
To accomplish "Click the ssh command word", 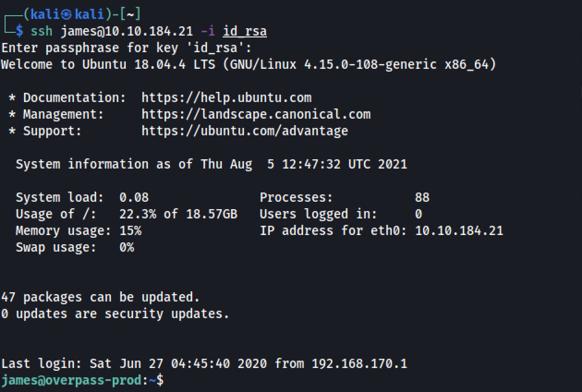I will coord(42,31).
